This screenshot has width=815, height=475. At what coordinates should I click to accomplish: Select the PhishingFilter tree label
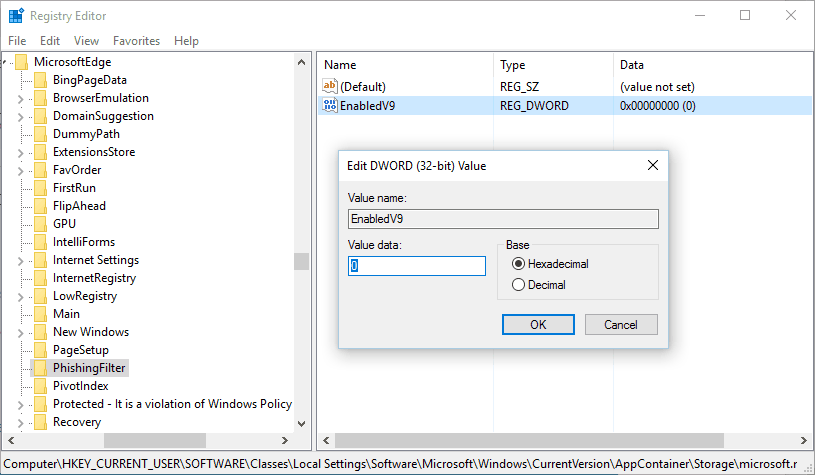click(89, 368)
